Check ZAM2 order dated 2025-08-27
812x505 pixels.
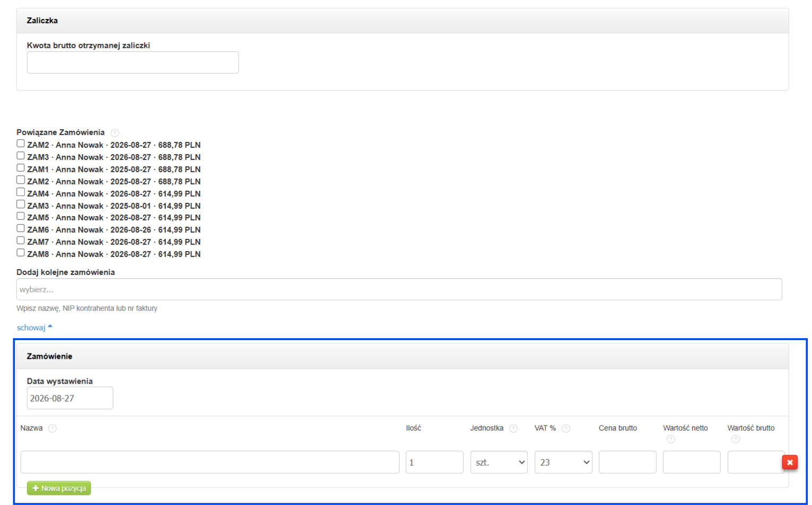21,180
